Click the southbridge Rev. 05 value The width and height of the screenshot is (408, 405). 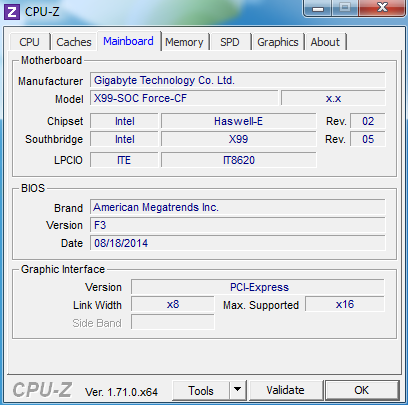368,139
